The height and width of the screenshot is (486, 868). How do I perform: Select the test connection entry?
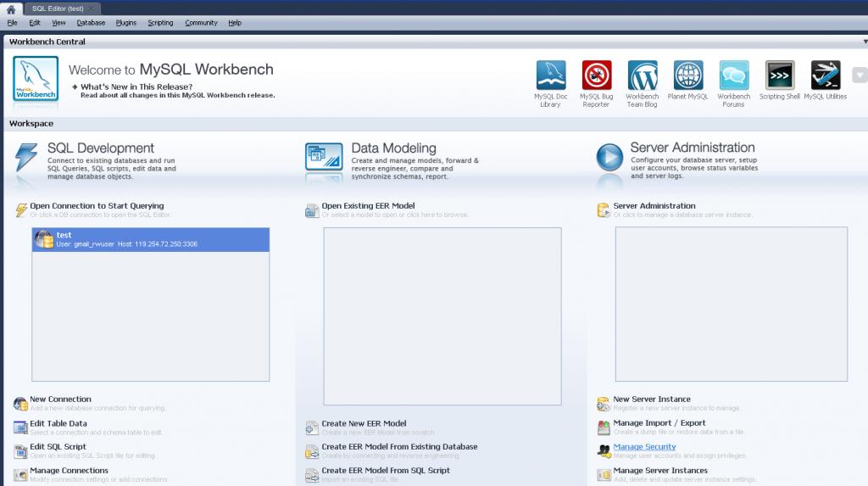tap(150, 239)
